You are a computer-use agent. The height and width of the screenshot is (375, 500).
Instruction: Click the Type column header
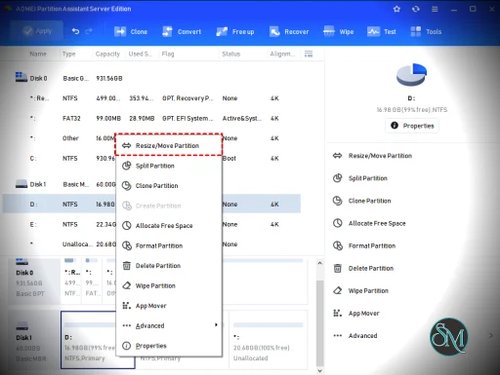tap(69, 54)
